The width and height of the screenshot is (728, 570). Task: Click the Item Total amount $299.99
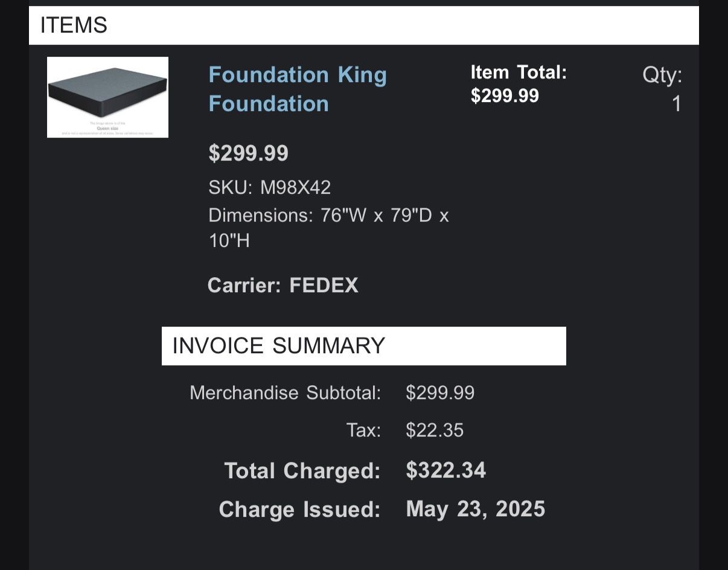click(x=505, y=96)
